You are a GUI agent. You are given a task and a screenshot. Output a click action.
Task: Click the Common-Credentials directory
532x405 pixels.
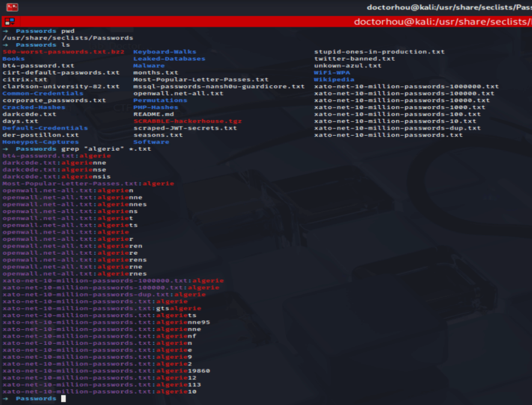coord(43,94)
